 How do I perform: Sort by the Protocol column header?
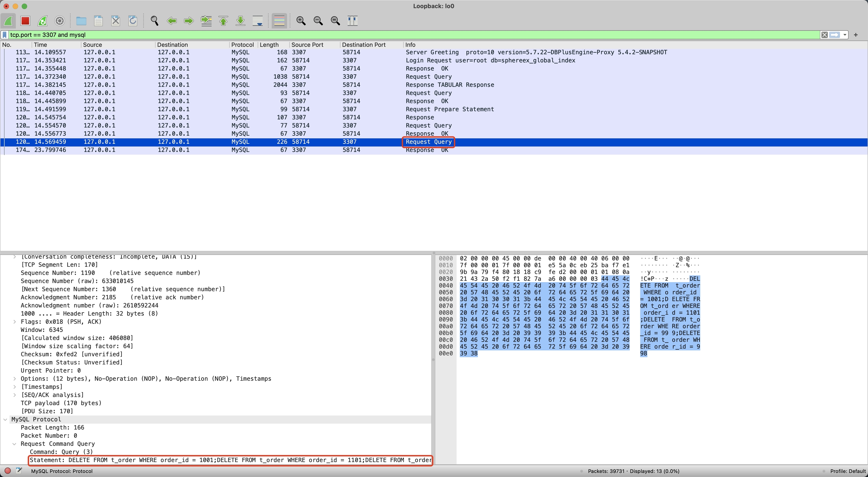click(242, 45)
